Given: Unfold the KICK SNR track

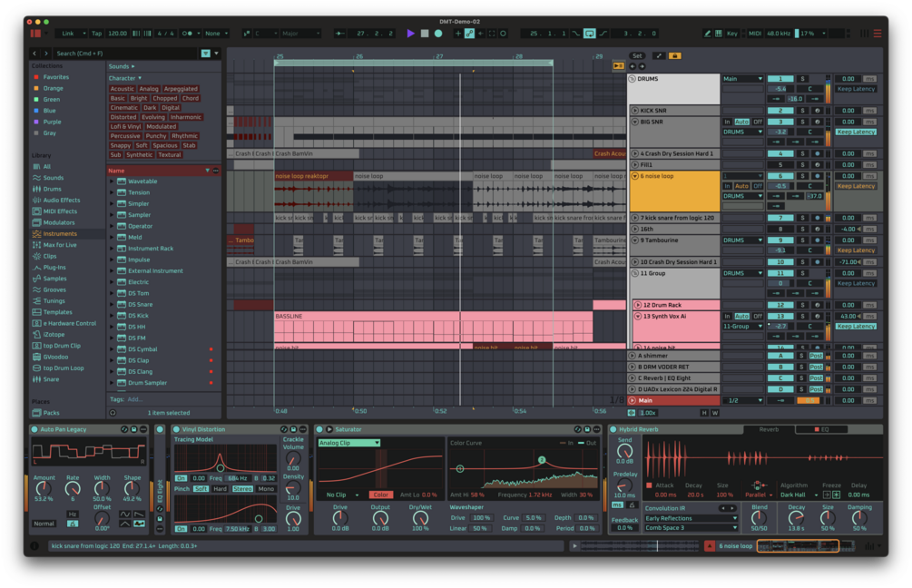Looking at the screenshot, I should click(634, 111).
